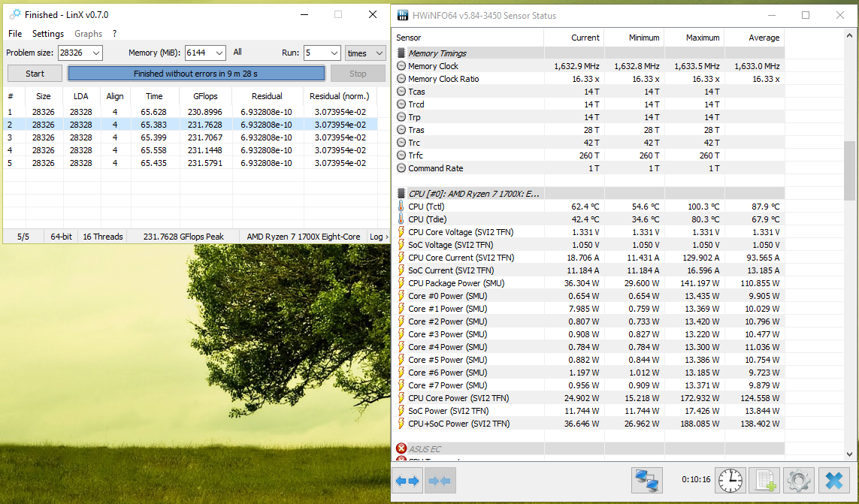Screen dimensions: 859x504
Task: Open the Graphs menu in LinX
Action: [88, 33]
